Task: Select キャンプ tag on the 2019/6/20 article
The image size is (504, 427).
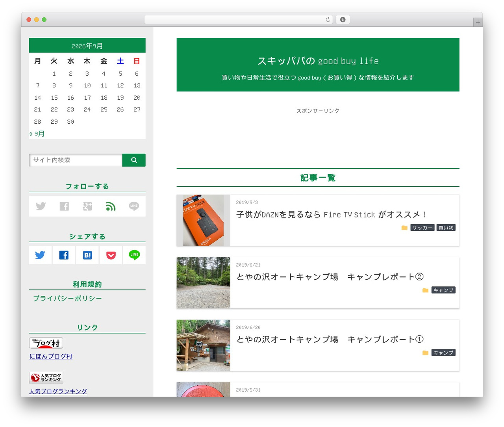Action: coord(443,353)
